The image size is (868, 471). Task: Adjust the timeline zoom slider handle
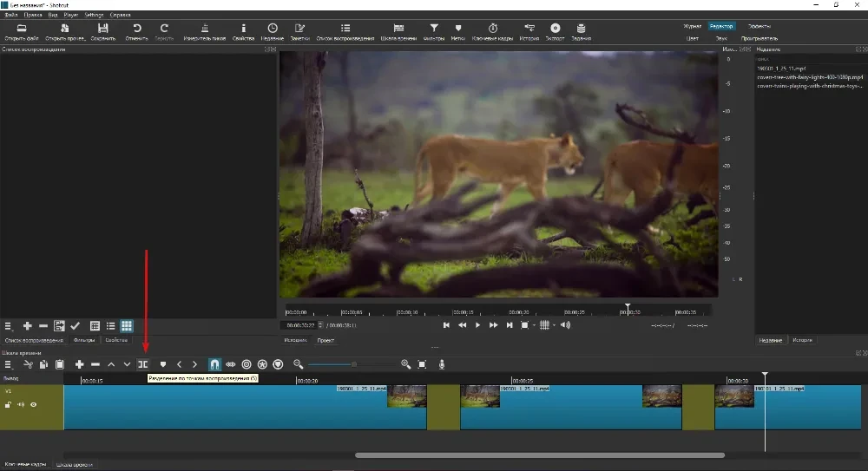pyautogui.click(x=354, y=364)
